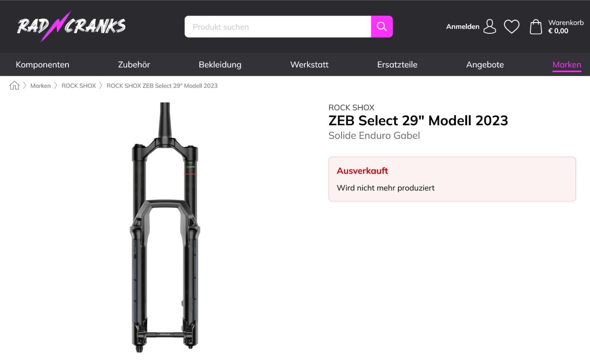The image size is (590, 364).
Task: Open ROCK SHOX breadcrumb link
Action: point(79,86)
